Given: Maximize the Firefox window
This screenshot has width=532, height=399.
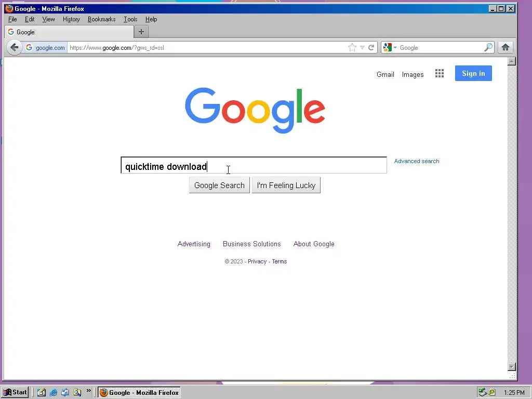Looking at the screenshot, I should tap(501, 8).
